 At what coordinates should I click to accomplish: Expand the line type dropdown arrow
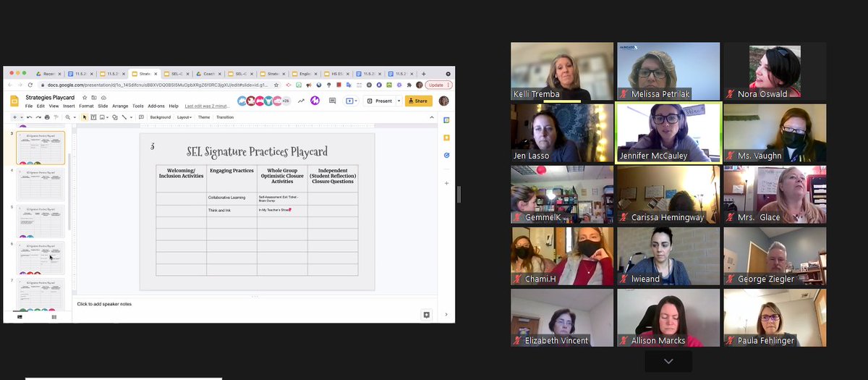coord(131,117)
